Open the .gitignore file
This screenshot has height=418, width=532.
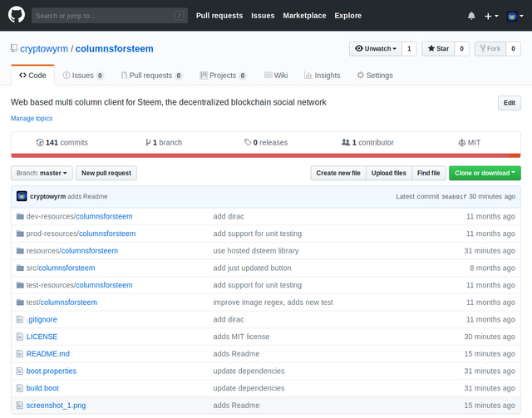pos(42,320)
